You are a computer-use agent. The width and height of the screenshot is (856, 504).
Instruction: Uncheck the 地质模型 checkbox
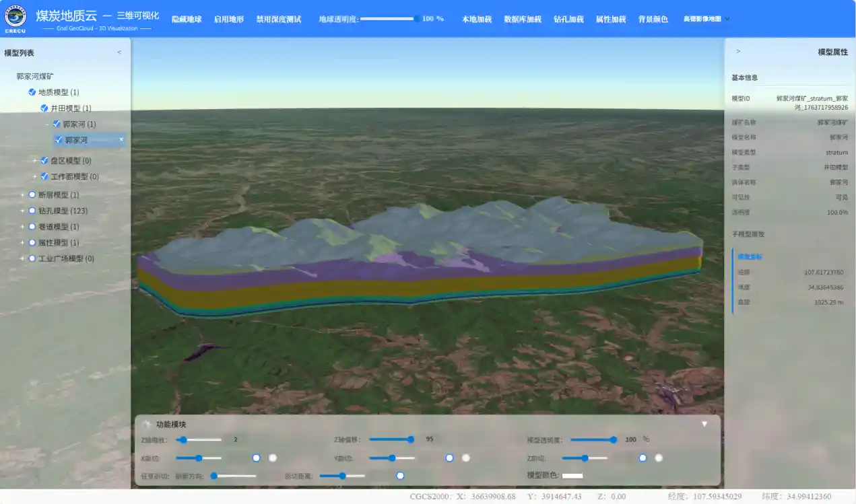click(32, 92)
